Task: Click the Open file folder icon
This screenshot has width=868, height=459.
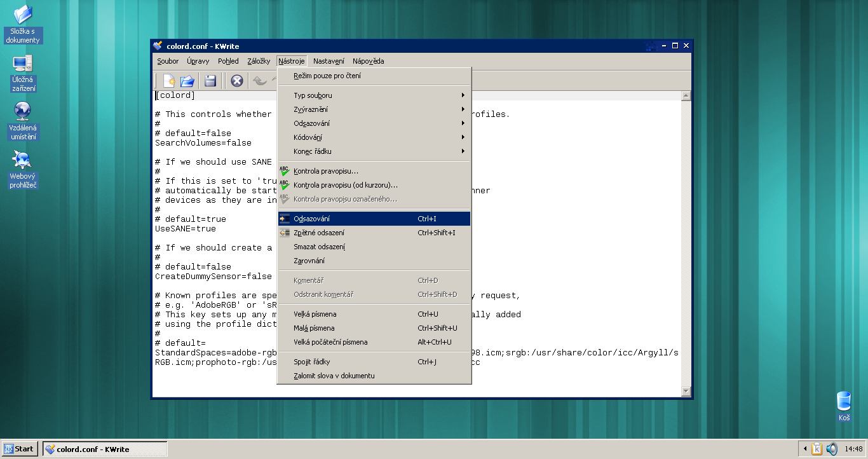Action: (187, 81)
